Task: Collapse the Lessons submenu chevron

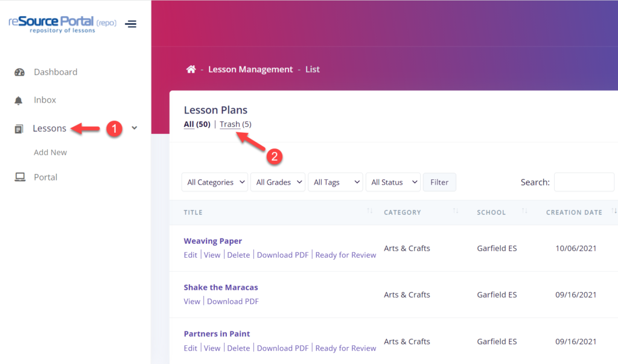Action: point(135,128)
